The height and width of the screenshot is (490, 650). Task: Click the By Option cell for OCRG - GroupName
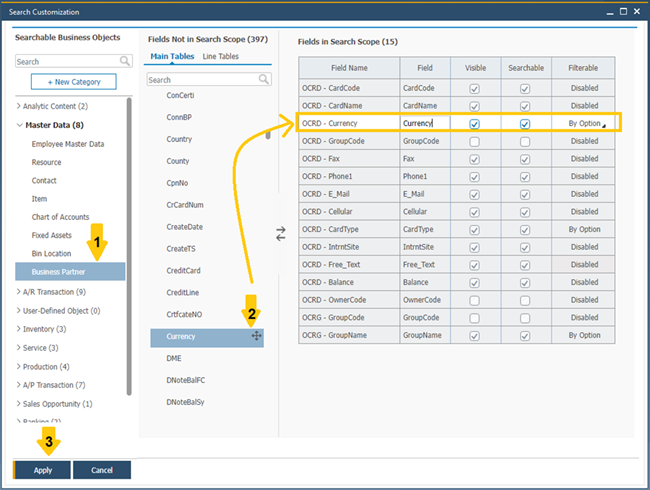tap(584, 335)
